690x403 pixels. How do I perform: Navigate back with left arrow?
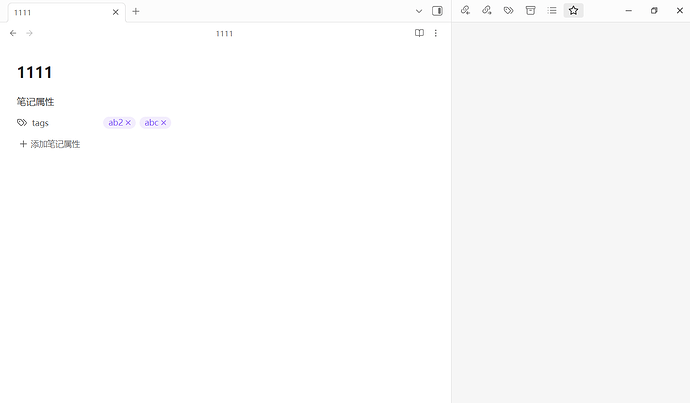point(13,33)
